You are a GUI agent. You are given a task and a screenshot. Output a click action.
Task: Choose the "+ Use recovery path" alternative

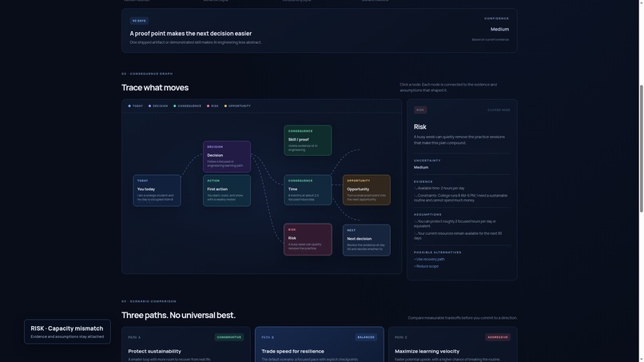point(429,259)
